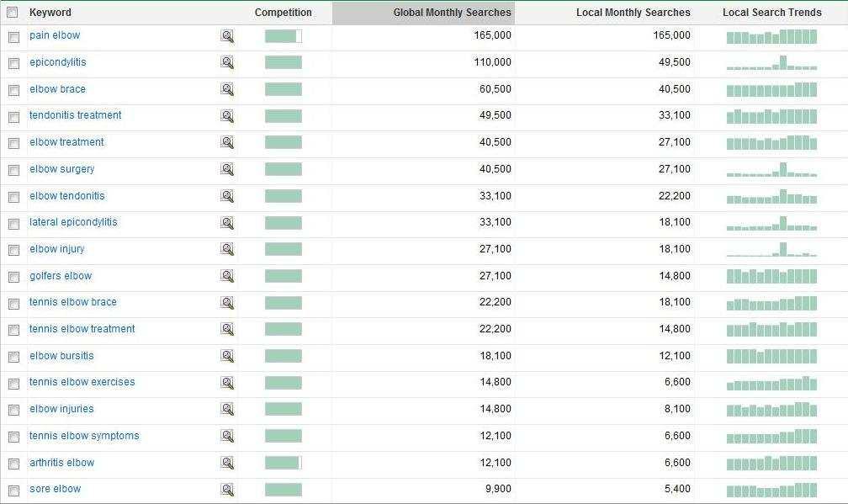Sort by Global Monthly Searches column
This screenshot has height=504, width=848.
coord(452,13)
